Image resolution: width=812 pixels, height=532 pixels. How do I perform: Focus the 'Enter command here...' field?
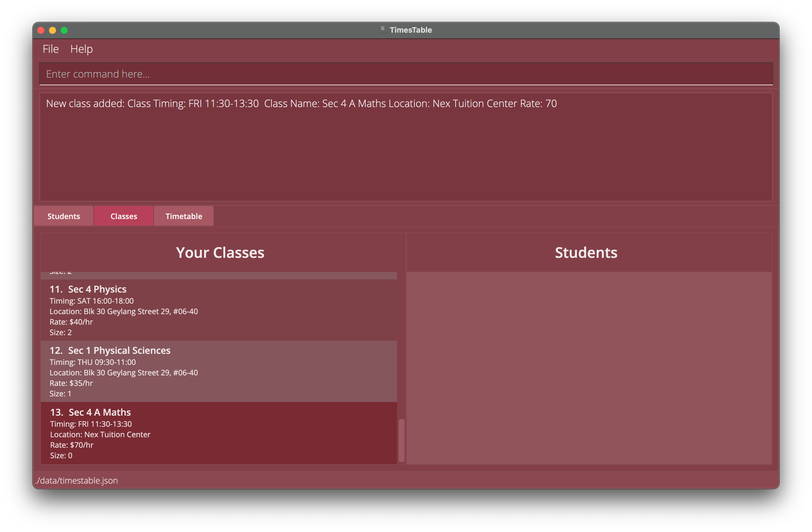click(406, 74)
